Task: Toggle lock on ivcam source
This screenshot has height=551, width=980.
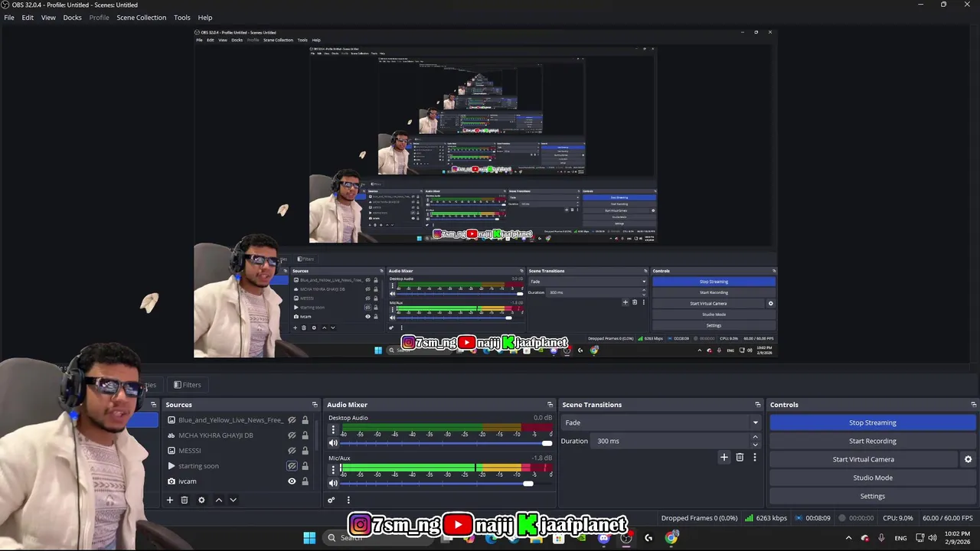Action: click(x=305, y=481)
